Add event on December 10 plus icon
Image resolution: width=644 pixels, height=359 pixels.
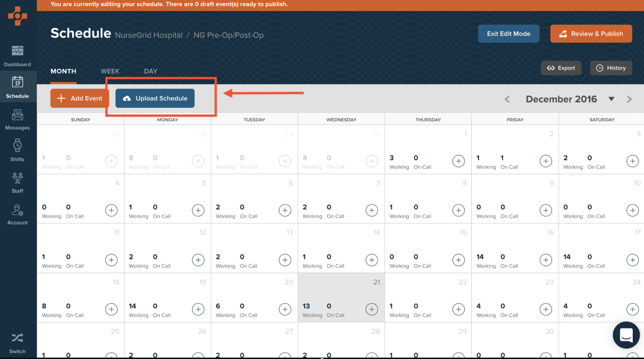pyautogui.click(x=632, y=210)
